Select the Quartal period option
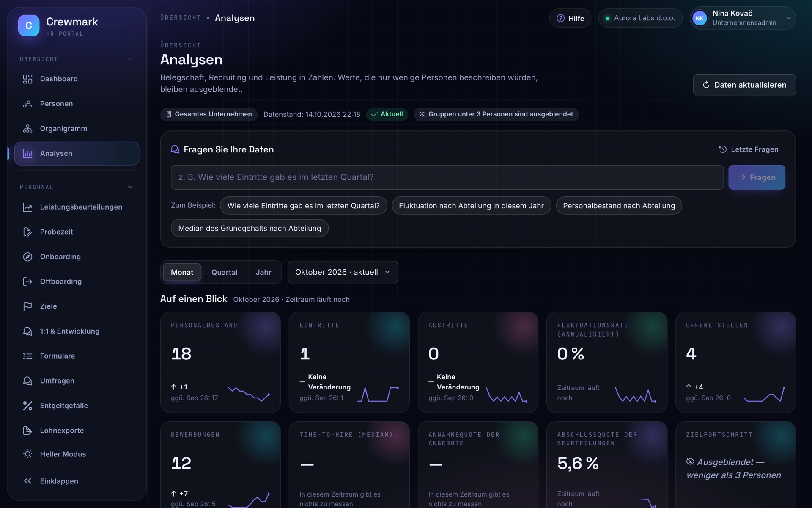This screenshot has width=812, height=508. click(224, 272)
